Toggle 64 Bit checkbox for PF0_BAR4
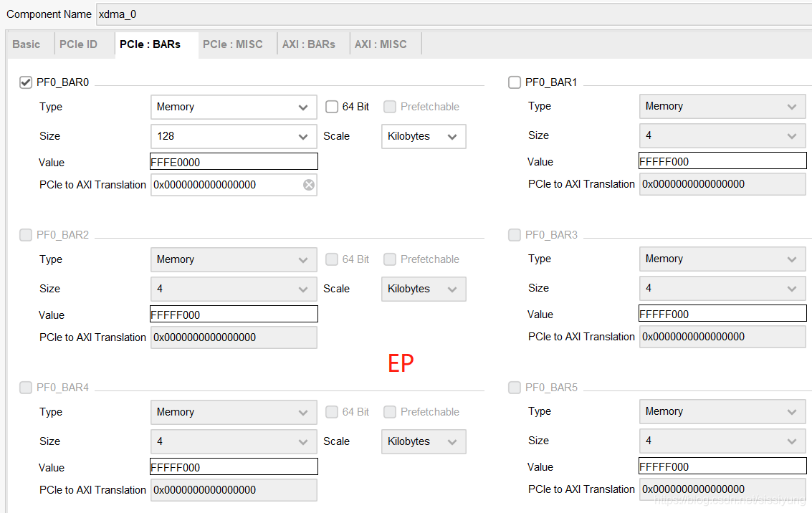Viewport: 812px width, 513px height. [x=331, y=412]
